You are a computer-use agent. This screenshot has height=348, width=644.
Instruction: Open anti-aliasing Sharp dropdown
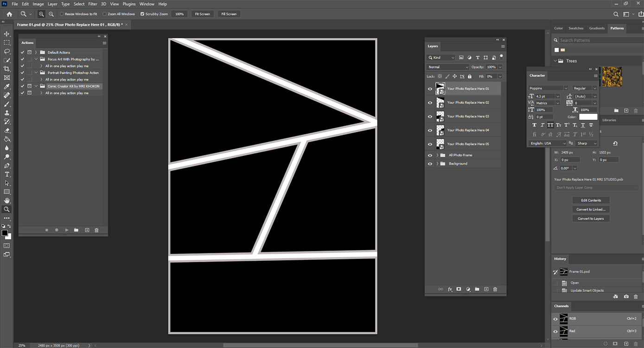tap(587, 143)
